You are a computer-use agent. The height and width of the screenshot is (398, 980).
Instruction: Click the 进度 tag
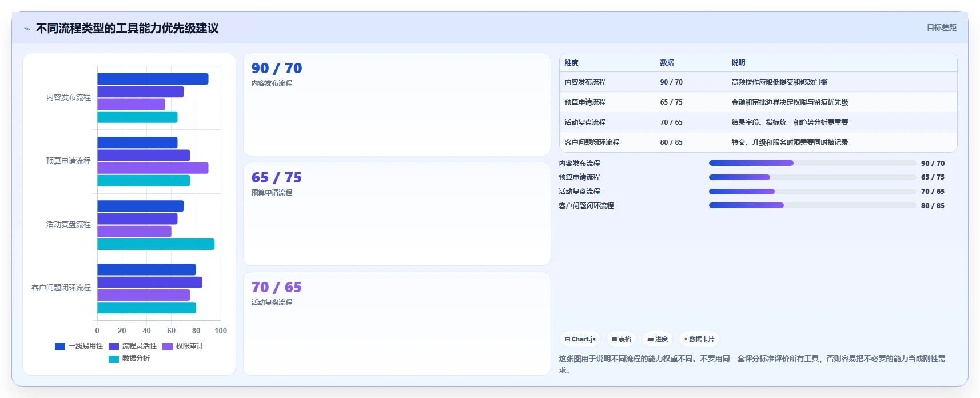(658, 339)
